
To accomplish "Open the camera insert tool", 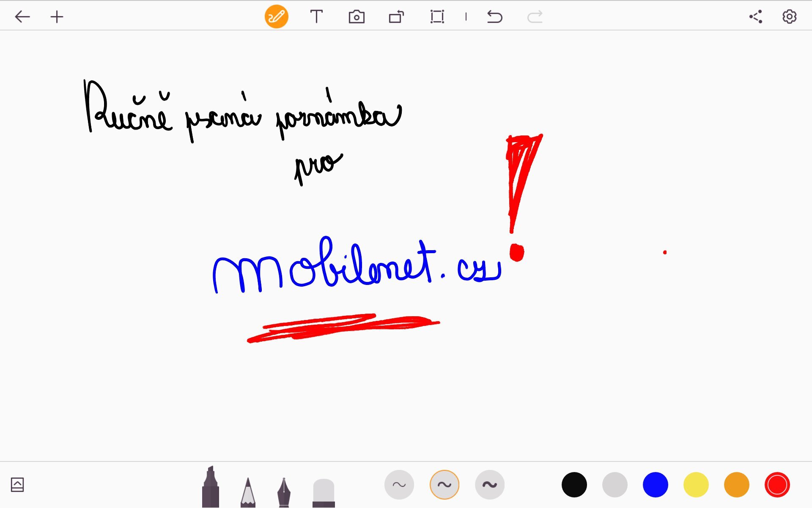I will 357,17.
